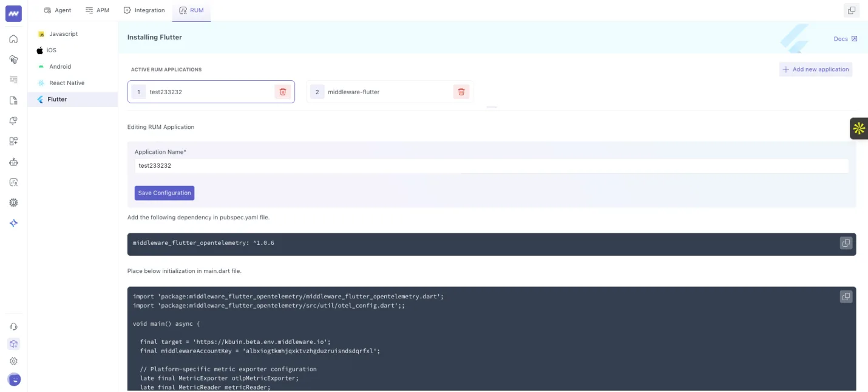Click the copy icon at top right corner
Viewport: 868px width, 392px height.
click(x=852, y=10)
